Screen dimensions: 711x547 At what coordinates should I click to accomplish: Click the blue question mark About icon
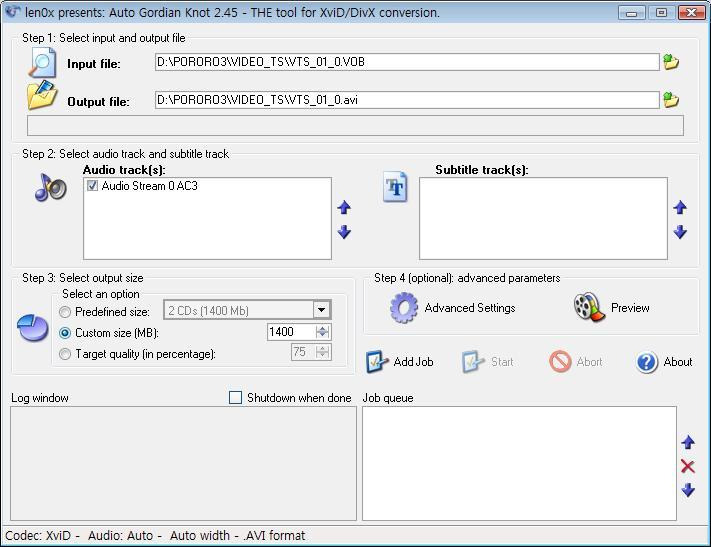(647, 362)
